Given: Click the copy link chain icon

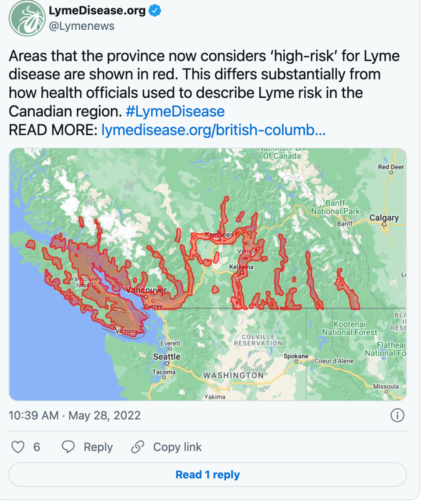Looking at the screenshot, I should [x=138, y=447].
